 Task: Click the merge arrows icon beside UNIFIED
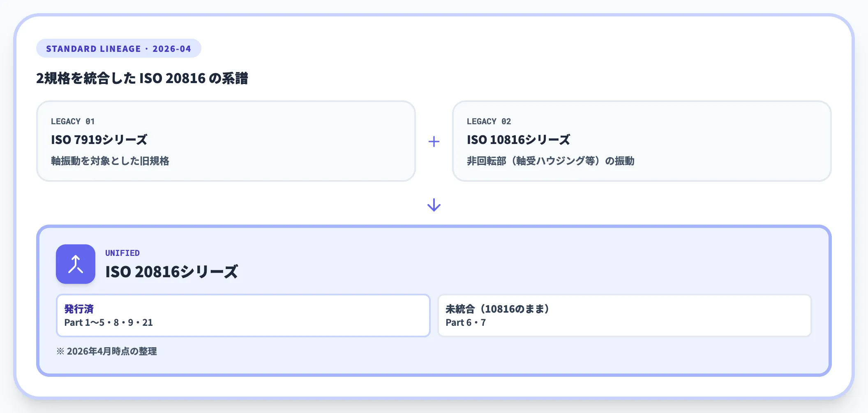75,264
